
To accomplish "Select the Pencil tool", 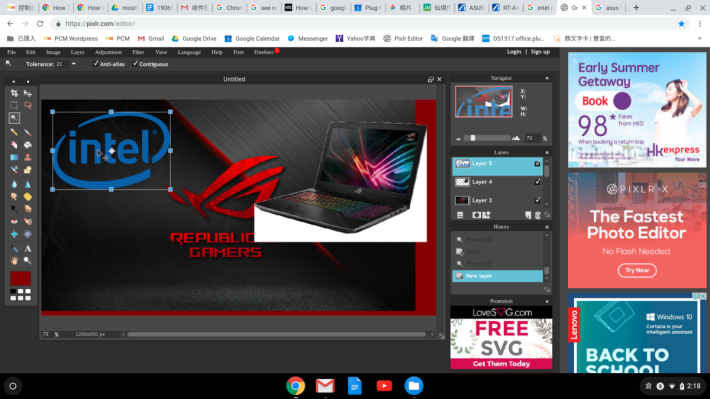I will [x=14, y=132].
